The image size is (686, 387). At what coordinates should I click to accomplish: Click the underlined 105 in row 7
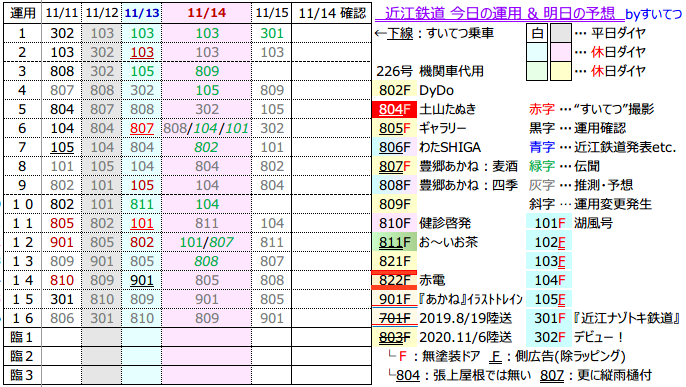pos(62,147)
